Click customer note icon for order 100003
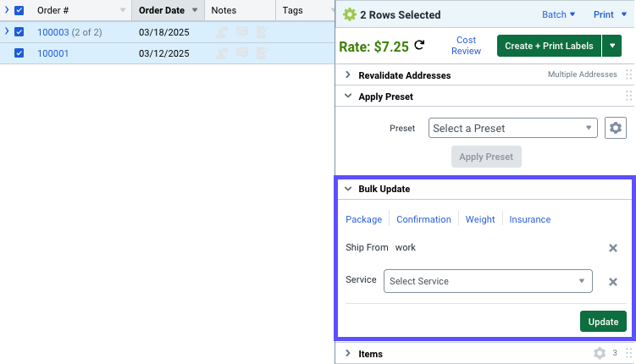Screen dimensions: 636x364 (x=223, y=32)
